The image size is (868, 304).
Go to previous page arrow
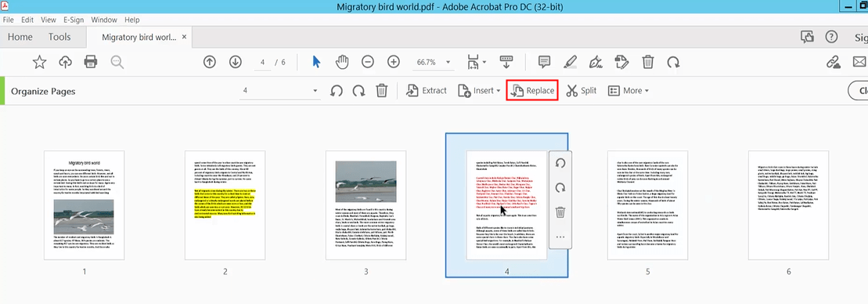pos(209,62)
